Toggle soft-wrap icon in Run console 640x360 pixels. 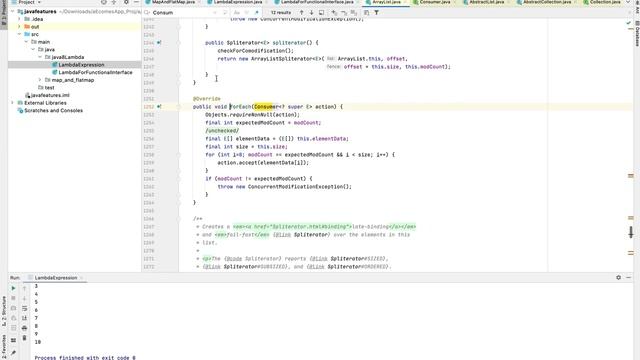(24, 308)
